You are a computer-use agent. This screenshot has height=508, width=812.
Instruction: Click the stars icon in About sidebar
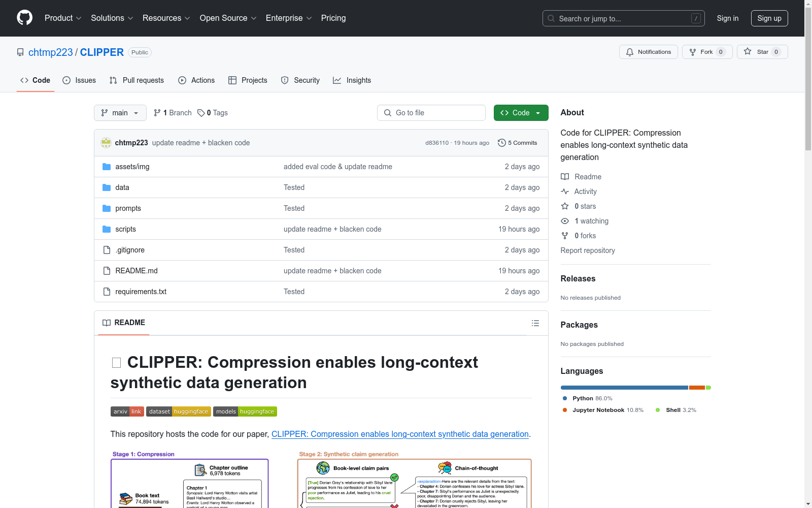click(x=565, y=206)
